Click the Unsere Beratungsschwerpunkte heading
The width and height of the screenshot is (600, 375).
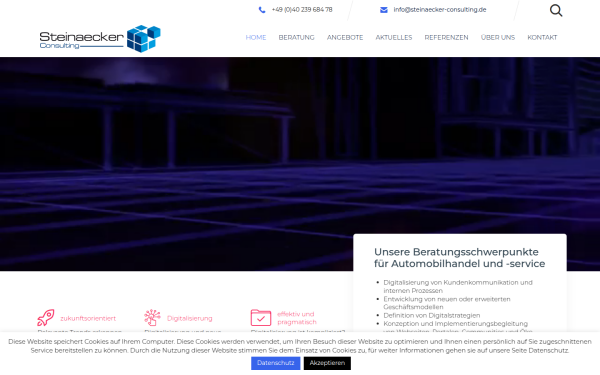[459, 258]
